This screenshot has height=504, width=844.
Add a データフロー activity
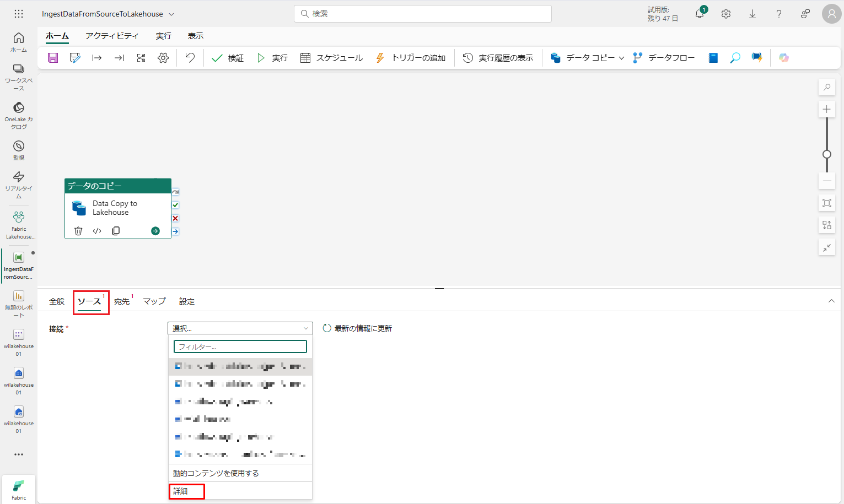click(664, 58)
